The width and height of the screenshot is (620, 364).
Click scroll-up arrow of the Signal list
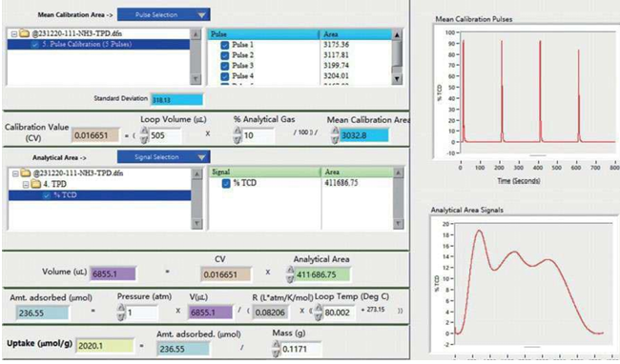pos(398,172)
